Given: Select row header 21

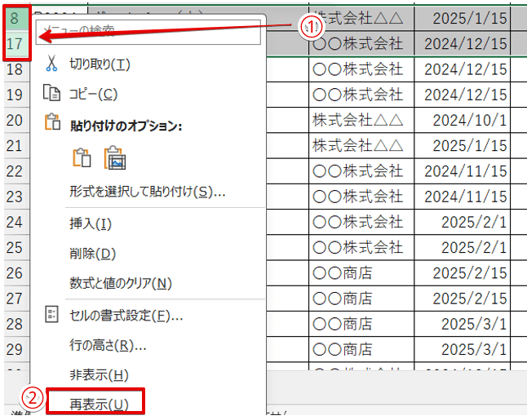Looking at the screenshot, I should (x=17, y=146).
